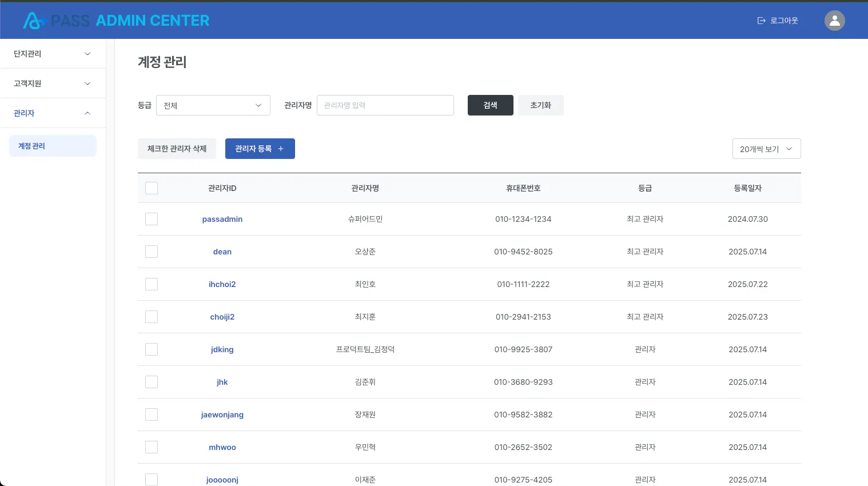
Task: Tick the choiji2 row checkbox
Action: tap(152, 317)
